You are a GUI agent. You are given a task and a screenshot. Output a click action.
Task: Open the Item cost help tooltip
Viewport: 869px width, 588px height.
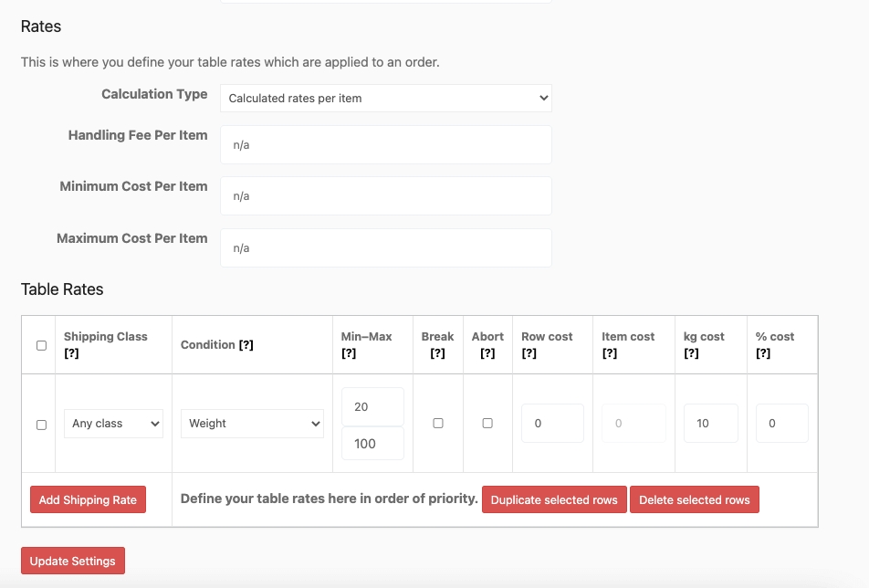click(609, 352)
